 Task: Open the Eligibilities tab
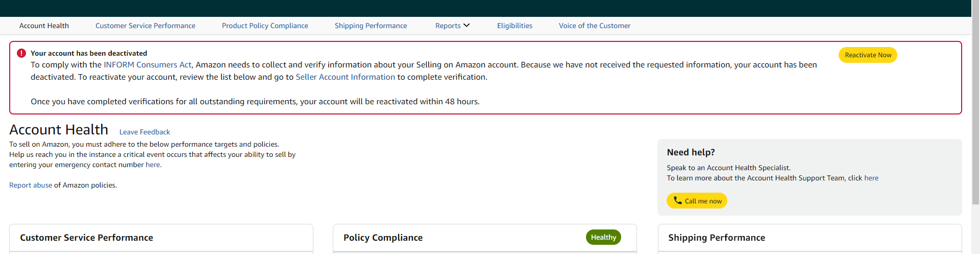(514, 26)
